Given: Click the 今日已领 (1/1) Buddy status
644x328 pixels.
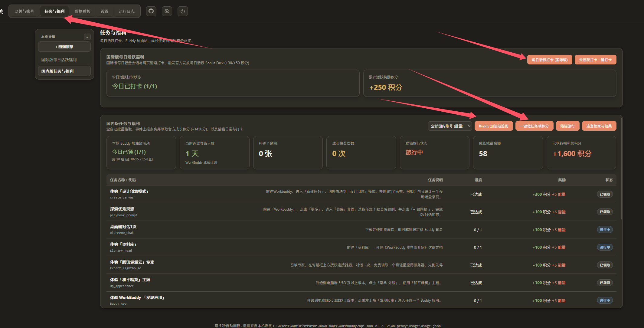Looking at the screenshot, I should [129, 152].
